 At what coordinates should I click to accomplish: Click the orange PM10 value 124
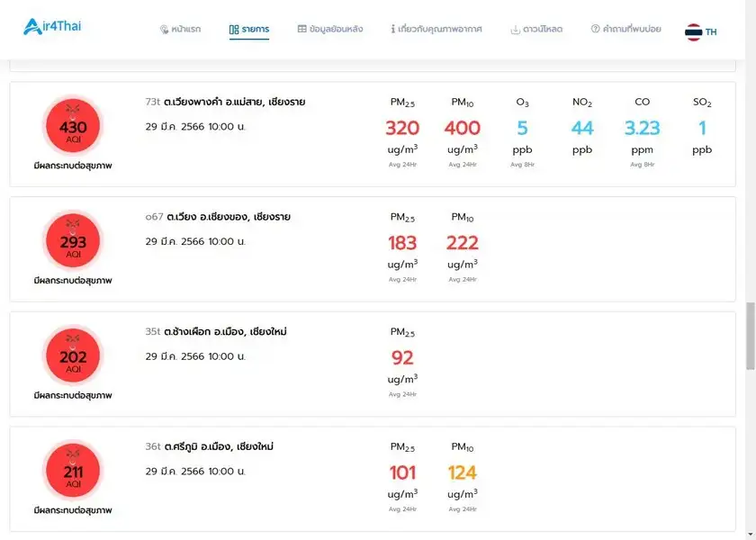pyautogui.click(x=462, y=472)
